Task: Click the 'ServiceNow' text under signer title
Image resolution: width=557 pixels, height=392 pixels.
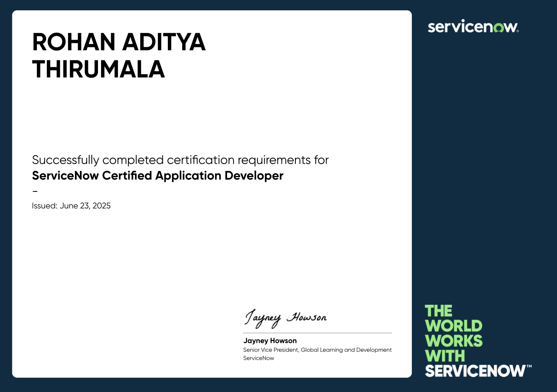Action: pyautogui.click(x=259, y=358)
